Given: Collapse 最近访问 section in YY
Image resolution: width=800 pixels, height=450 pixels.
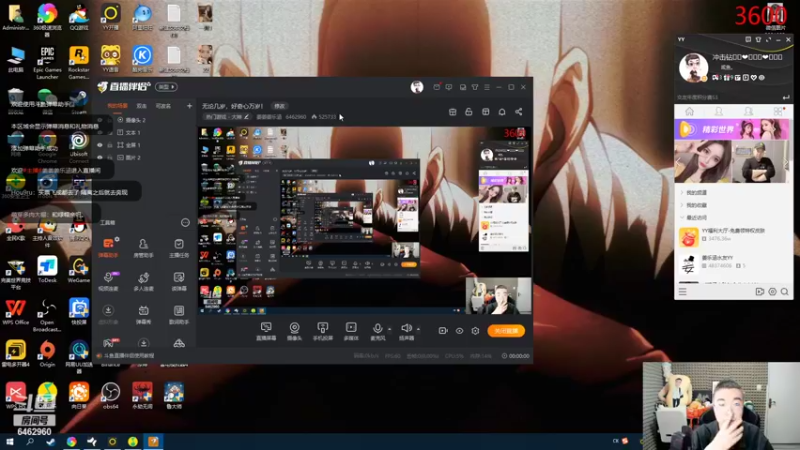Looking at the screenshot, I should pos(695,217).
